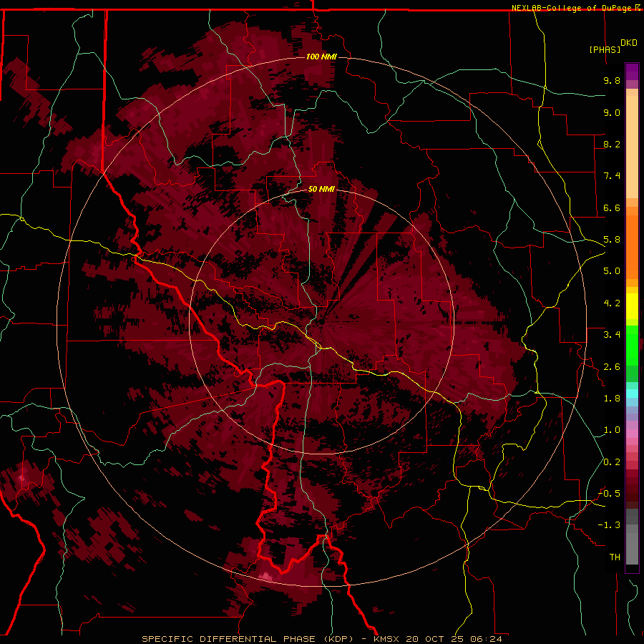Select the "[PHAS]" legend unit label
644x644 pixels.
coord(605,49)
